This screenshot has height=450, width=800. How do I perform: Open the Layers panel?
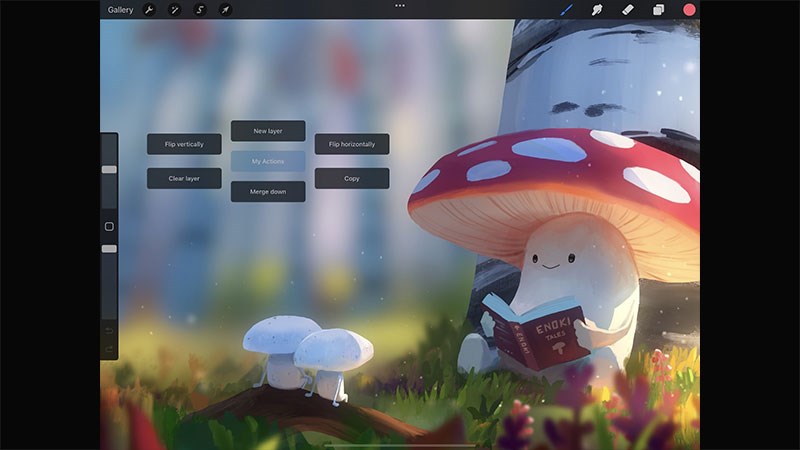pos(659,10)
